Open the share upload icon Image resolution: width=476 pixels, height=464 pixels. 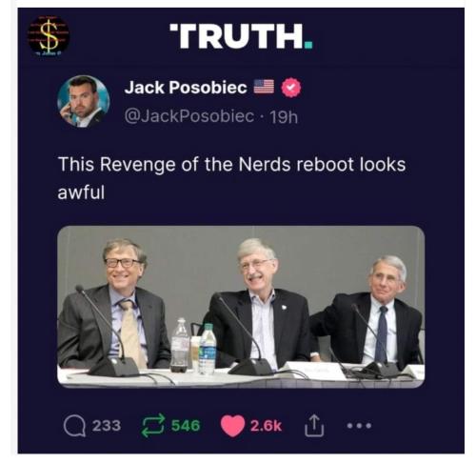tap(314, 426)
